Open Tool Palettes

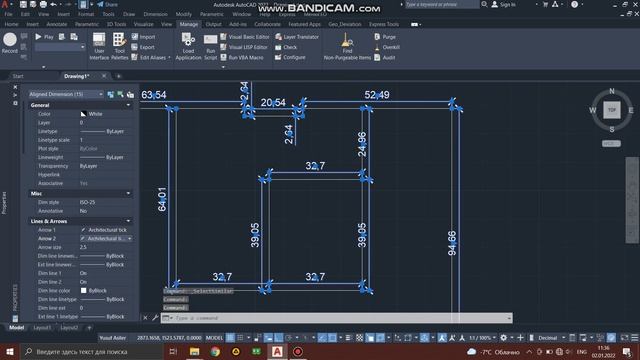(x=119, y=47)
